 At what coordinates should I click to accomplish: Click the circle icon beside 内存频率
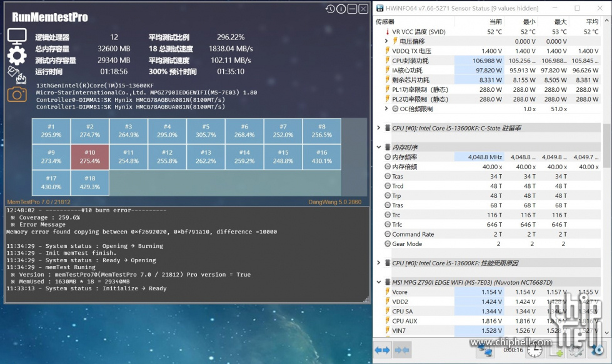[387, 157]
